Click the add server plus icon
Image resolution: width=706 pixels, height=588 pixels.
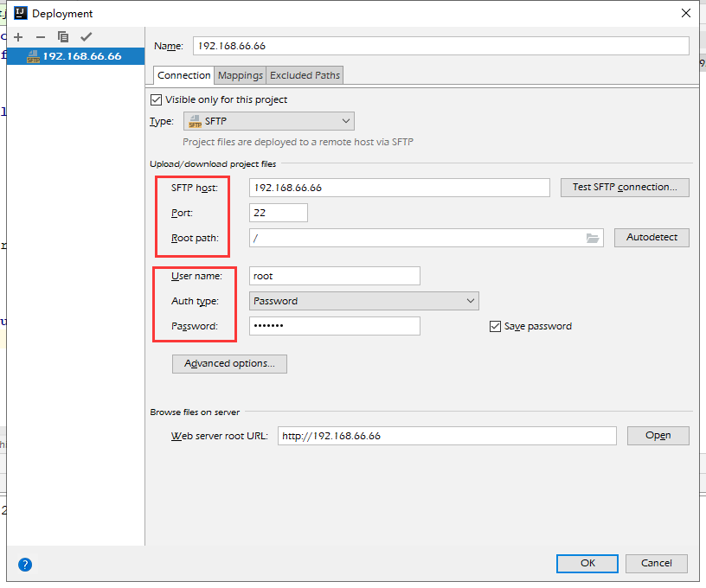18,37
